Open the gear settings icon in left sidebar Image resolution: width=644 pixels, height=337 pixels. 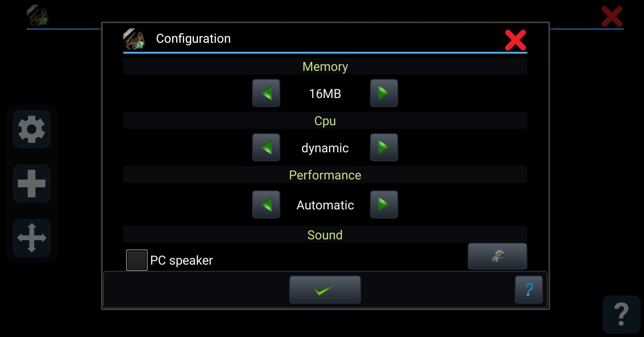point(32,129)
